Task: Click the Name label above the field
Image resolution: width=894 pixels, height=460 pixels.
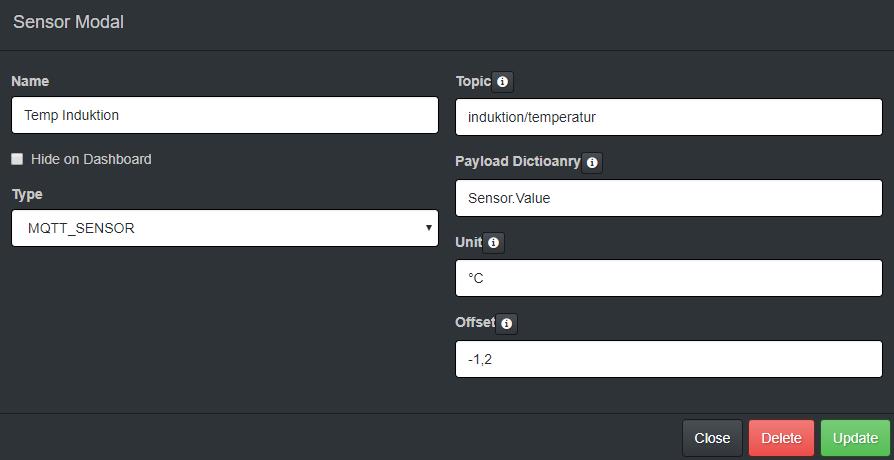Action: (30, 81)
